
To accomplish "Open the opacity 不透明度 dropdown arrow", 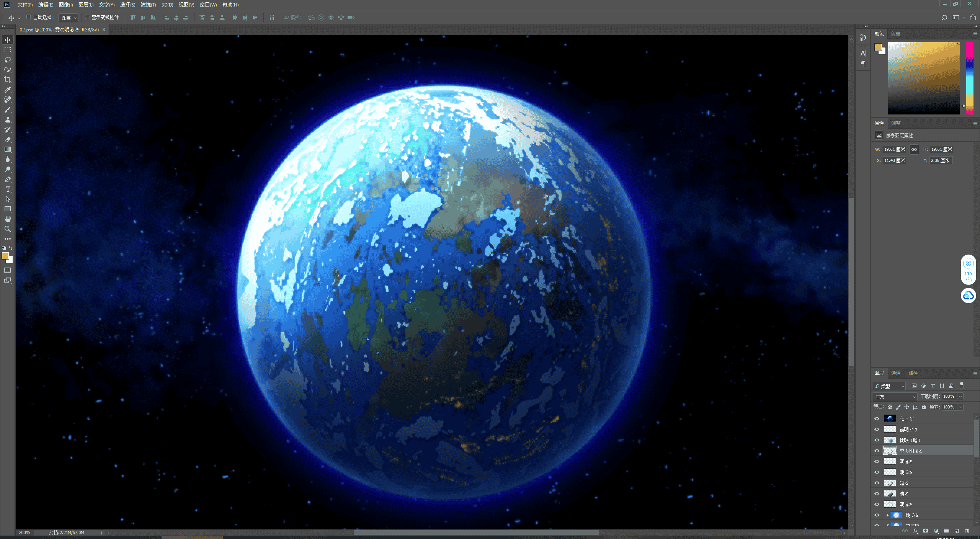I will [x=960, y=397].
